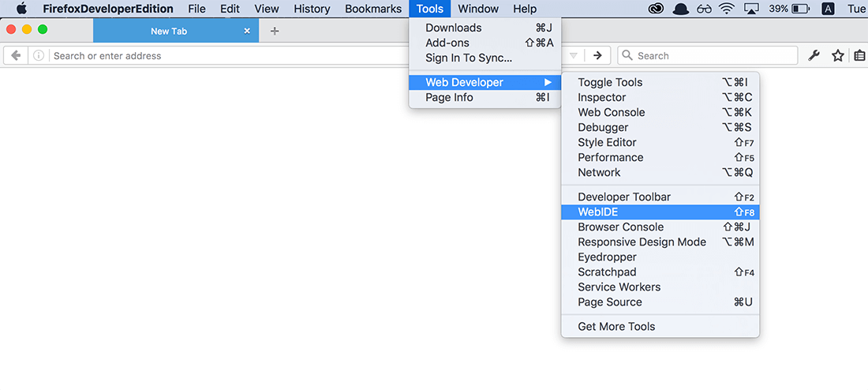Click the Go arrow in address bar
Image resolution: width=868 pixels, height=390 pixels.
click(x=597, y=55)
